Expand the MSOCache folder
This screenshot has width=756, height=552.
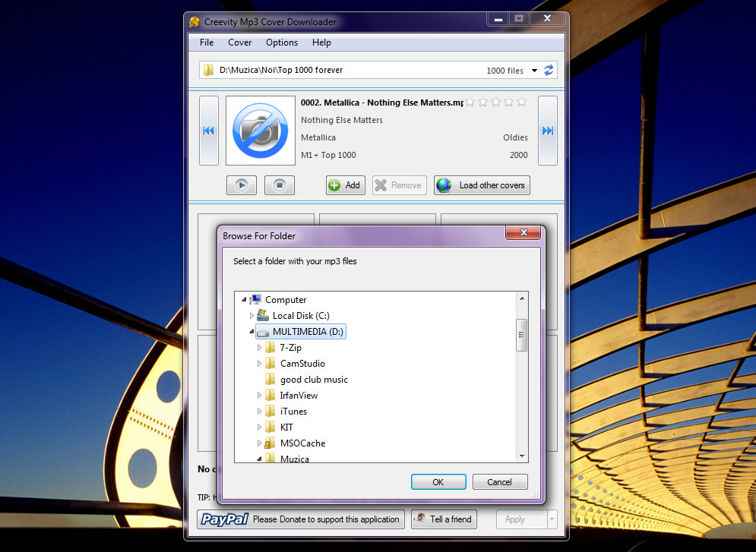(x=259, y=443)
